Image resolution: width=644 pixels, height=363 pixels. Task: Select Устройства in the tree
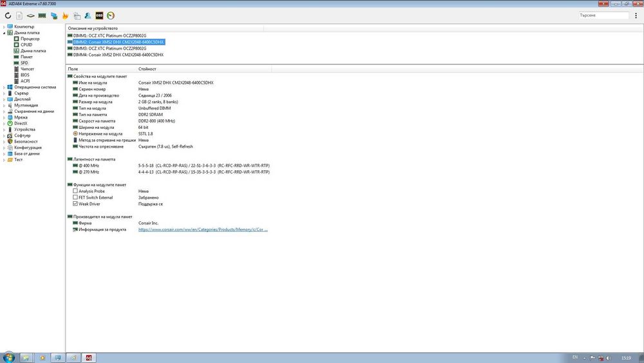(x=24, y=130)
